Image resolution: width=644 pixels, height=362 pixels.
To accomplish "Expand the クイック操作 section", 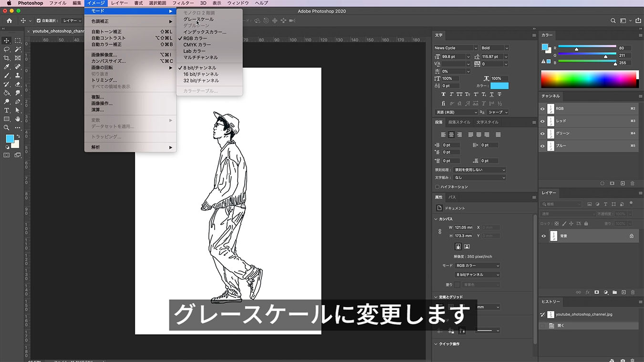I will 436,344.
